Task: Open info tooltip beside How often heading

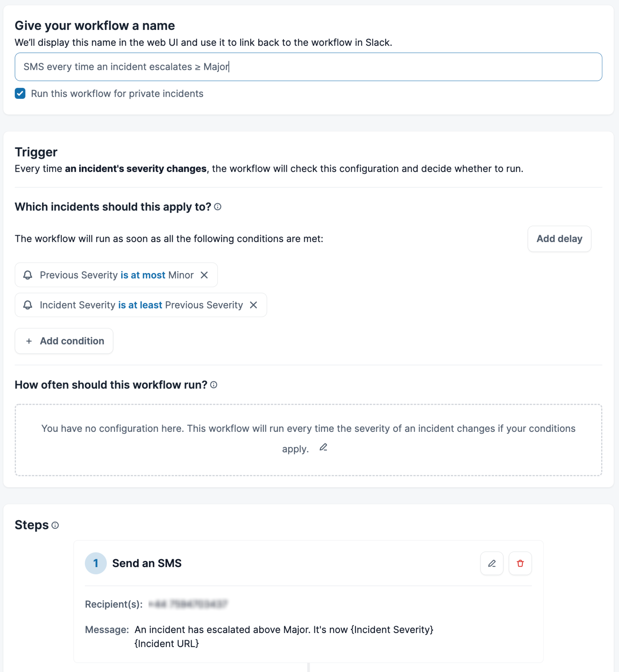Action: coord(214,385)
